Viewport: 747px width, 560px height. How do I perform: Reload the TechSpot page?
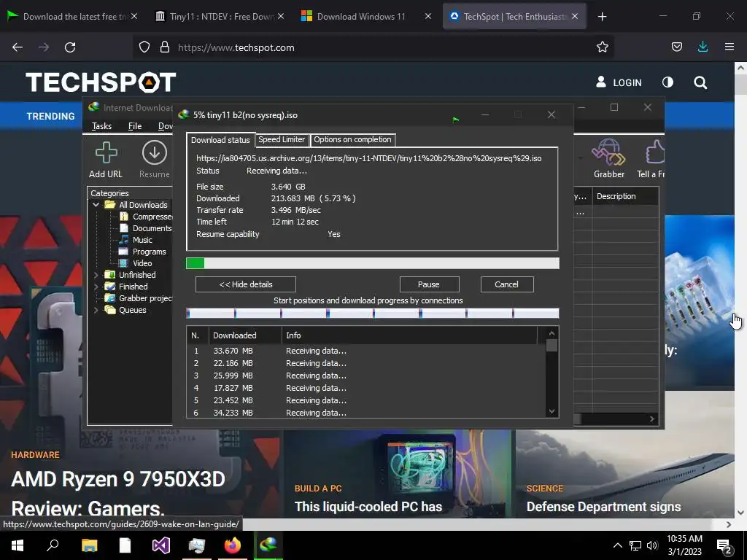pyautogui.click(x=70, y=47)
